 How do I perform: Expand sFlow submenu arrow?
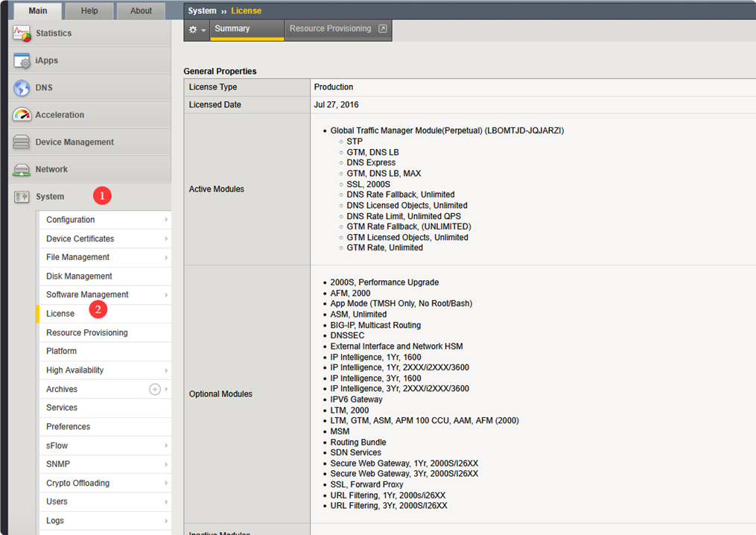166,446
